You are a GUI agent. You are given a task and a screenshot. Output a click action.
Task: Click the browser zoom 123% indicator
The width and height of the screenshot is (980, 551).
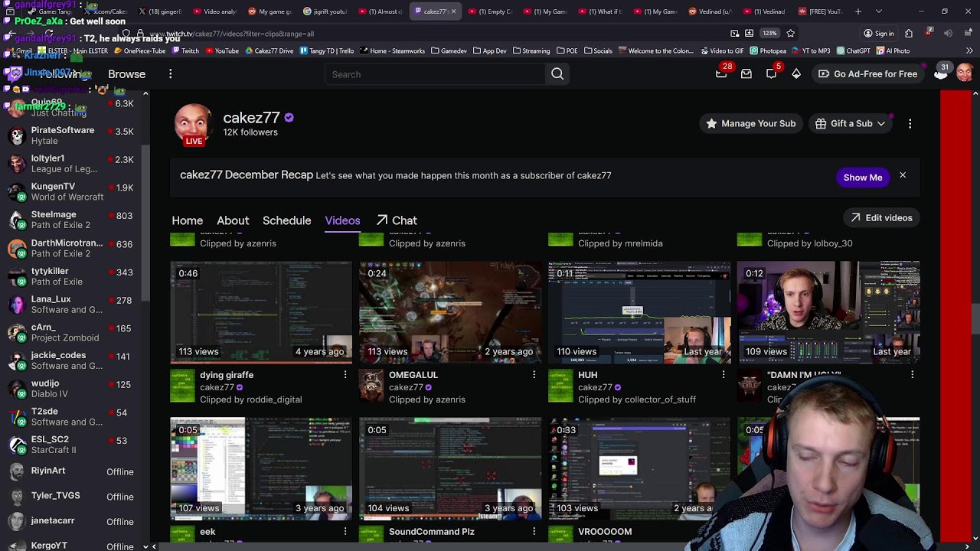tap(769, 34)
